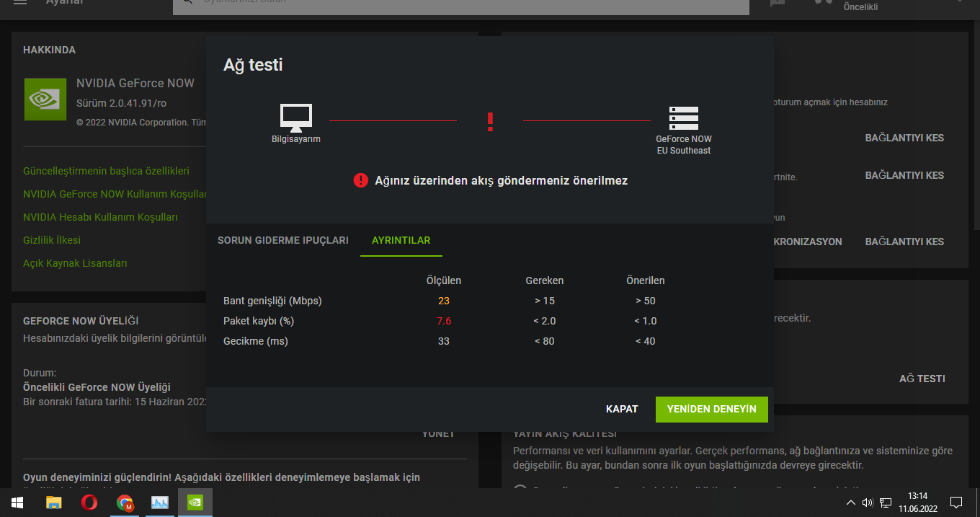Click the recommended bandwidth value > 50
Screen dimensions: 980x517
pos(646,301)
